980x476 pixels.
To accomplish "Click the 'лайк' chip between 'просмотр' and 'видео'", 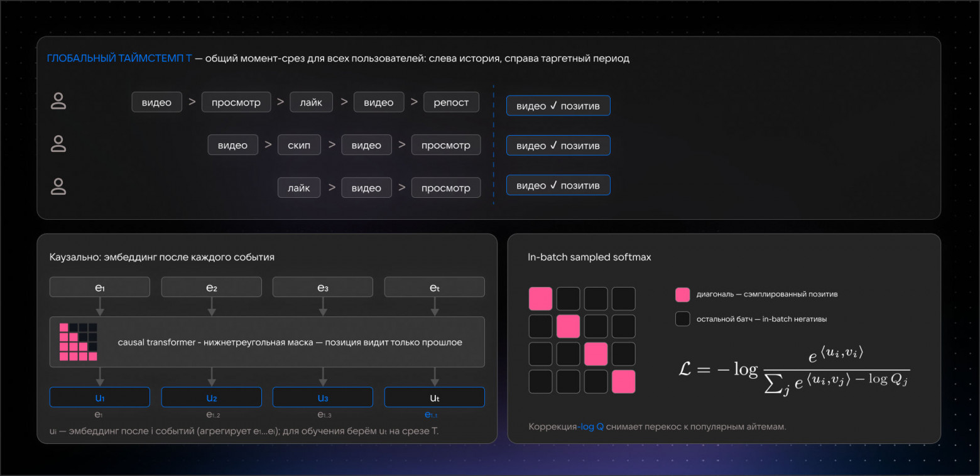I will tap(311, 102).
